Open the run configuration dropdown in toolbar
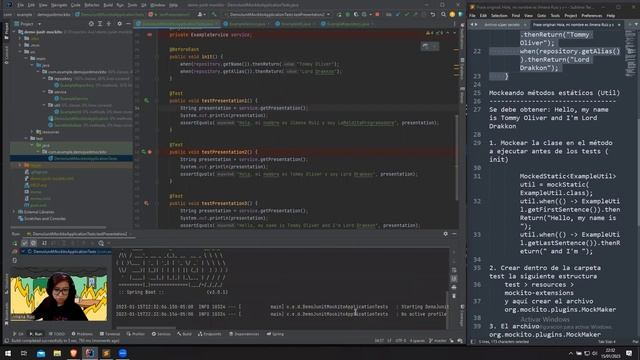640x360 pixels. 278,14
